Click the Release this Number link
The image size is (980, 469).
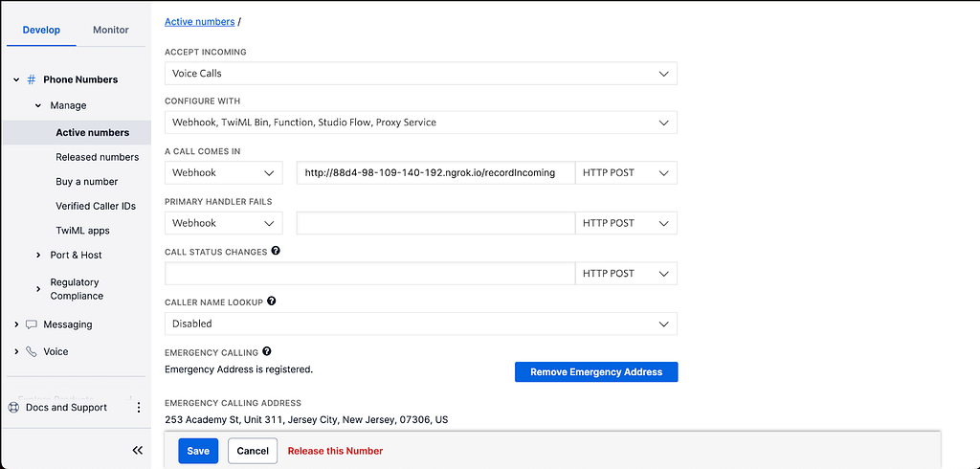pos(335,451)
